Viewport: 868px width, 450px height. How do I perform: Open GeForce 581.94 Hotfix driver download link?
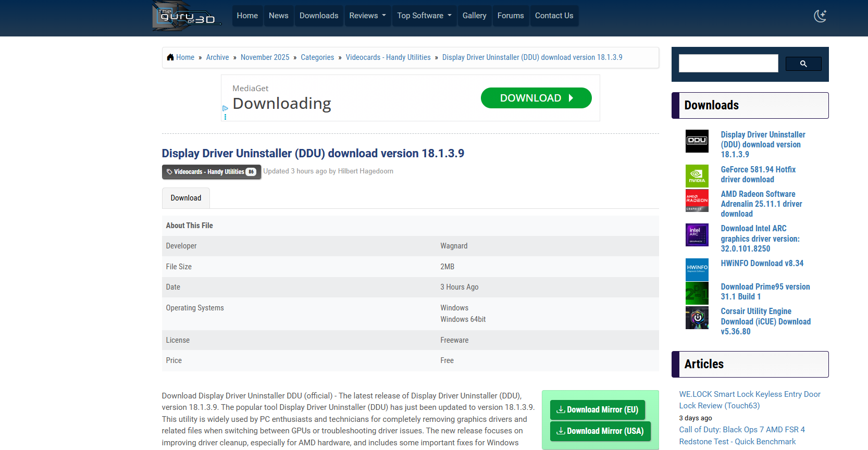coord(758,174)
